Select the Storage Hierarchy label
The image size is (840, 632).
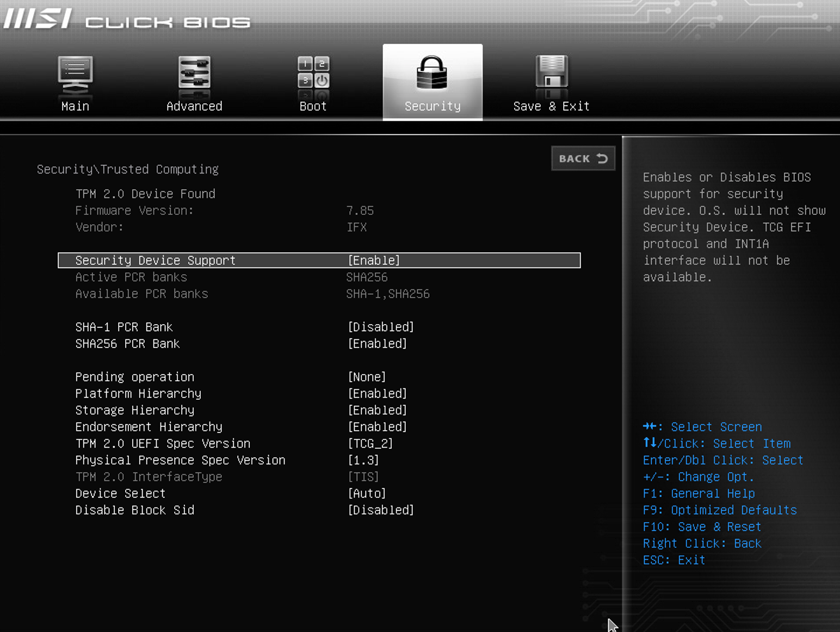(135, 410)
